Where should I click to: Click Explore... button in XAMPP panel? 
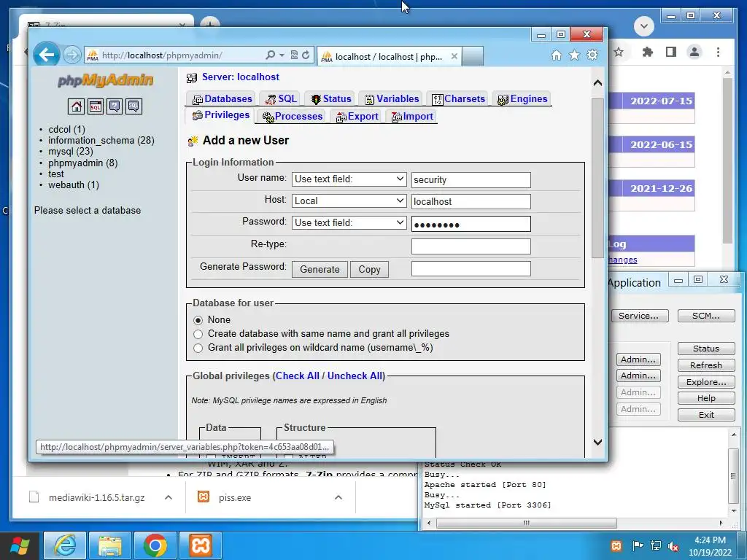click(706, 382)
